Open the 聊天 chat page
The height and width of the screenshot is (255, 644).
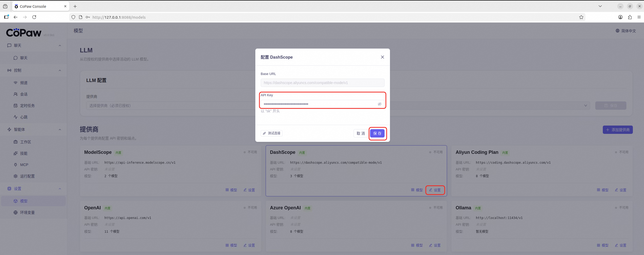(33, 58)
